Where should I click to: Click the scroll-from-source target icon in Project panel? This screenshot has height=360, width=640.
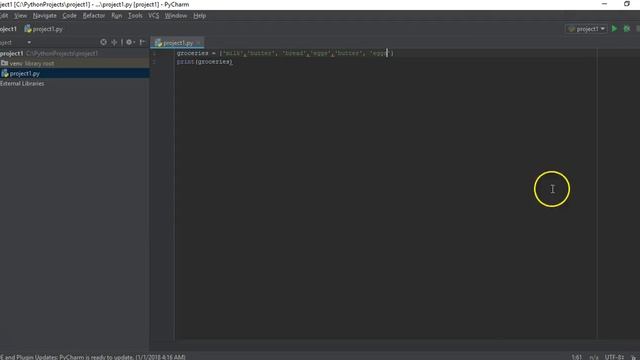tap(103, 42)
